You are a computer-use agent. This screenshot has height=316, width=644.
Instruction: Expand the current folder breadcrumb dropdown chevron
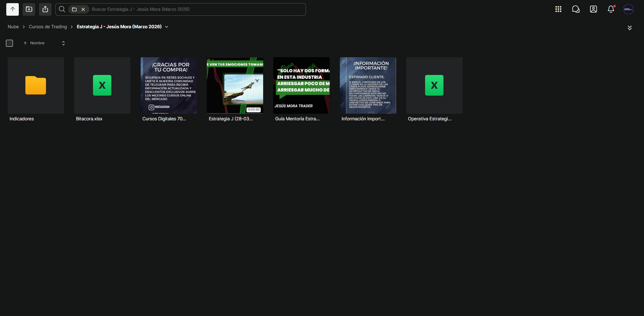167,27
